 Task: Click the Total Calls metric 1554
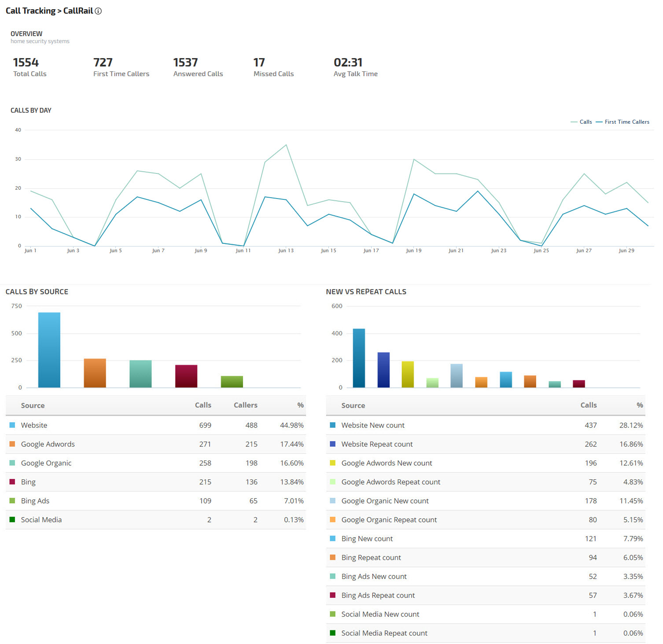pos(26,63)
